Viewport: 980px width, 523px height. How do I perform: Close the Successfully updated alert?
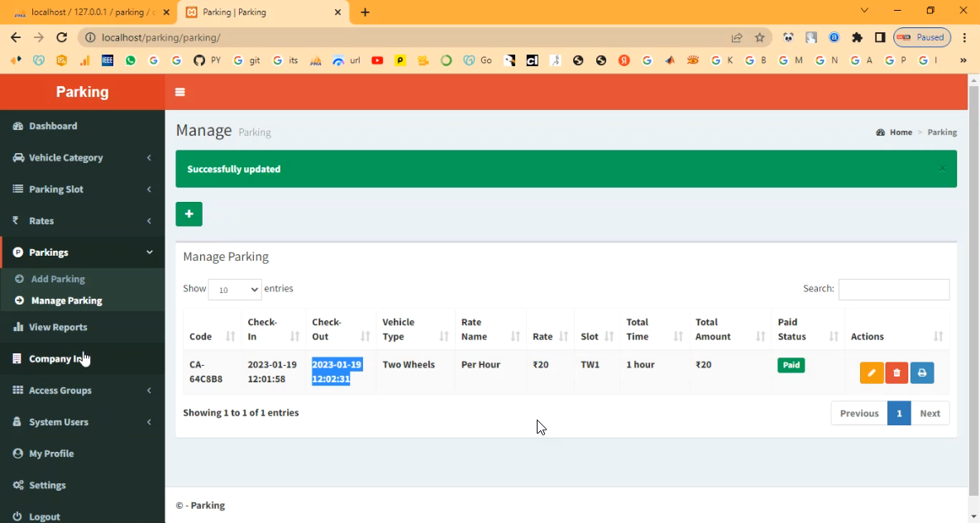(942, 169)
